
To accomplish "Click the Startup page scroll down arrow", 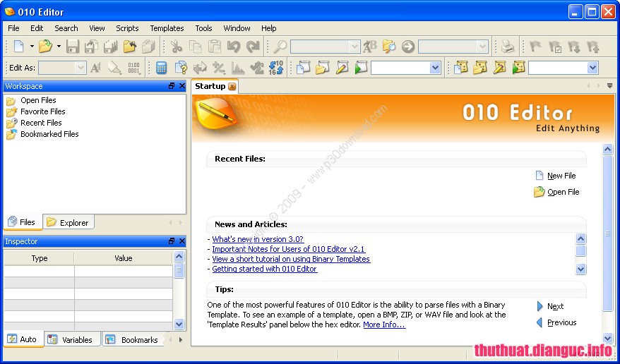I will (x=608, y=338).
